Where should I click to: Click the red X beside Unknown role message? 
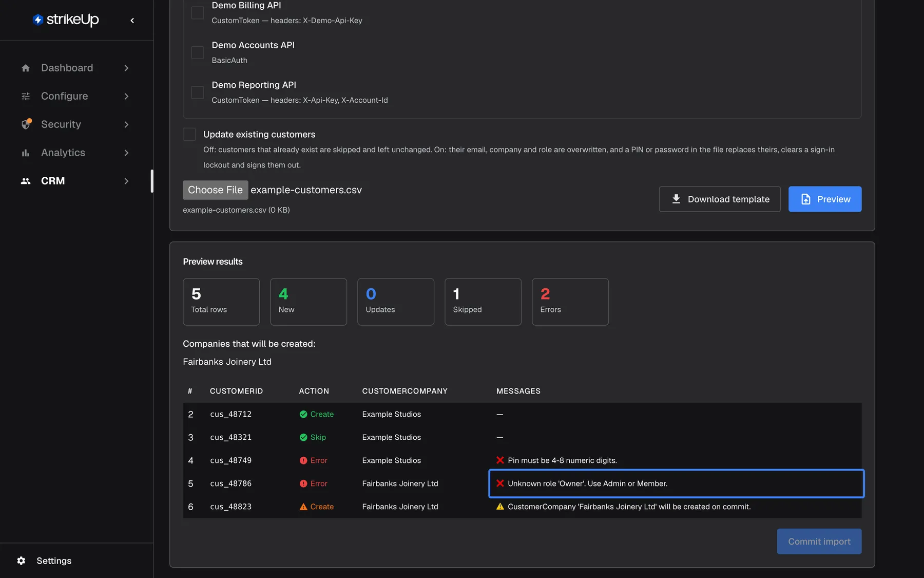click(500, 483)
